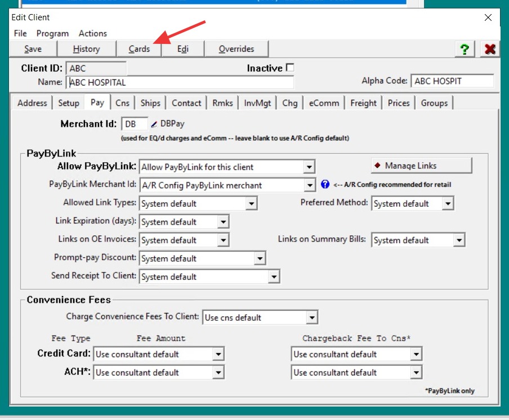This screenshot has width=509, height=420.
Task: Expand the Allowed Link Types dropdown
Action: pyautogui.click(x=251, y=204)
